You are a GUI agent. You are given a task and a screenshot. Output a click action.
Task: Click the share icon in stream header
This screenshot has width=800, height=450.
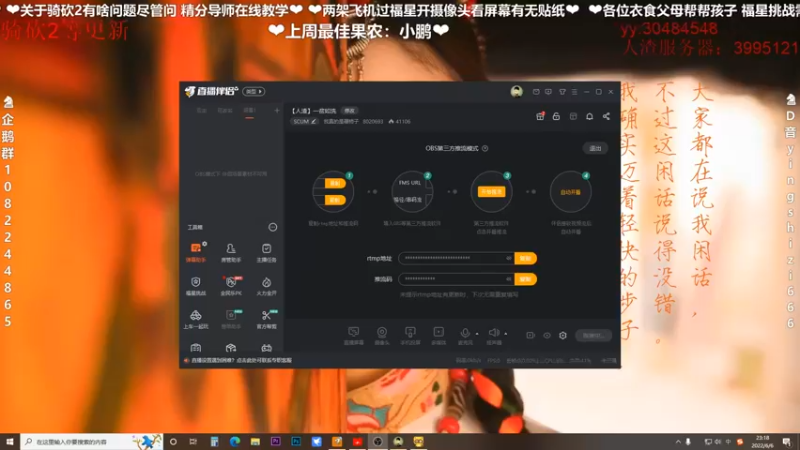click(x=606, y=116)
